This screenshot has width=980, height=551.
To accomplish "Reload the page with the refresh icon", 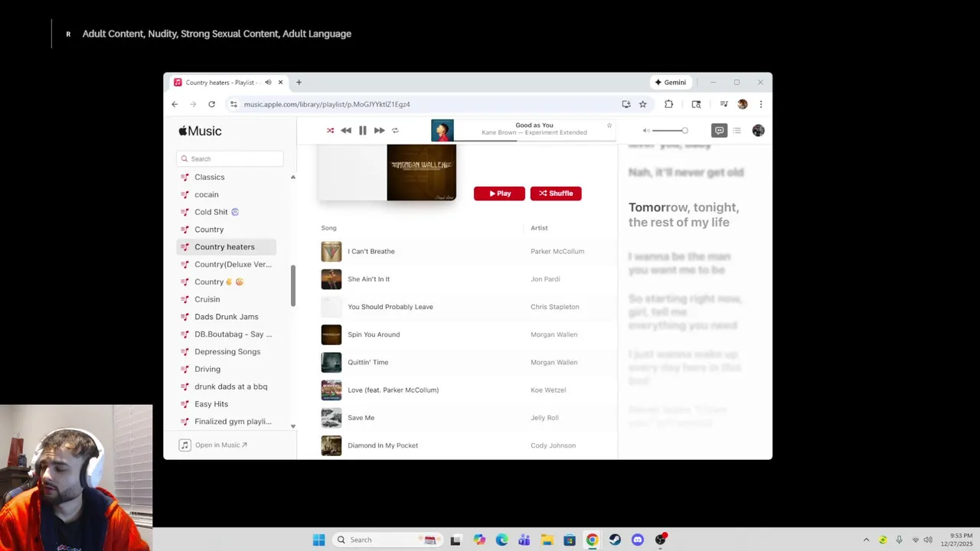I will coord(211,104).
